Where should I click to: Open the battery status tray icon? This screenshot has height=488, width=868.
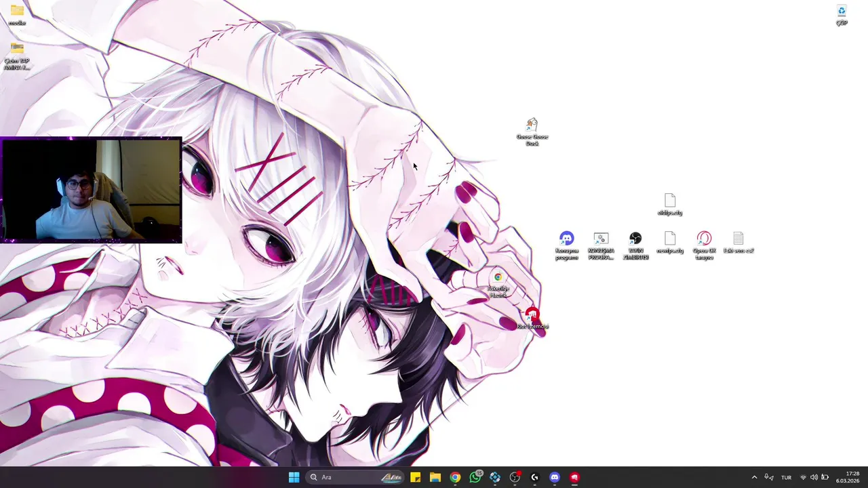tap(825, 477)
